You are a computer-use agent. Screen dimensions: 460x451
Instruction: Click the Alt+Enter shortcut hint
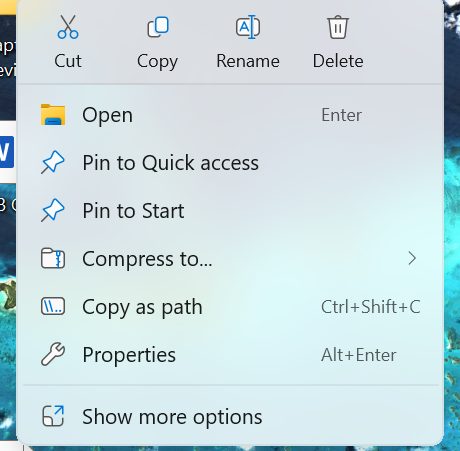(359, 355)
